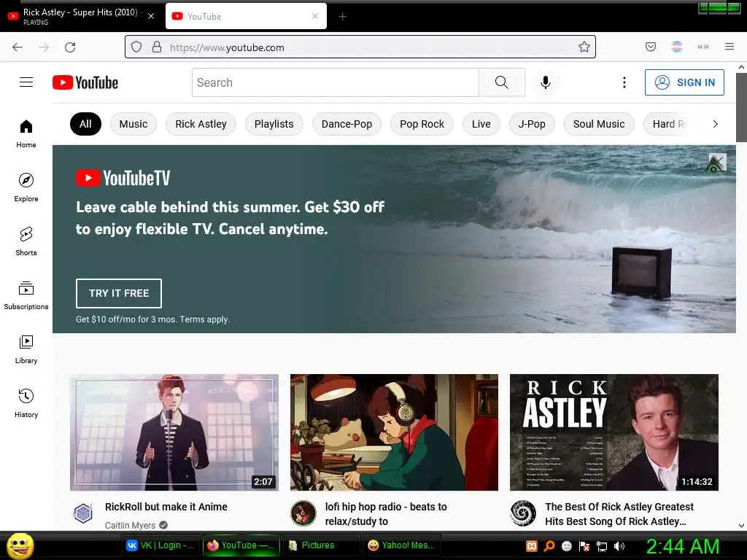Open lofi channel avatar
Viewport: 747px width, 560px height.
pyautogui.click(x=303, y=513)
